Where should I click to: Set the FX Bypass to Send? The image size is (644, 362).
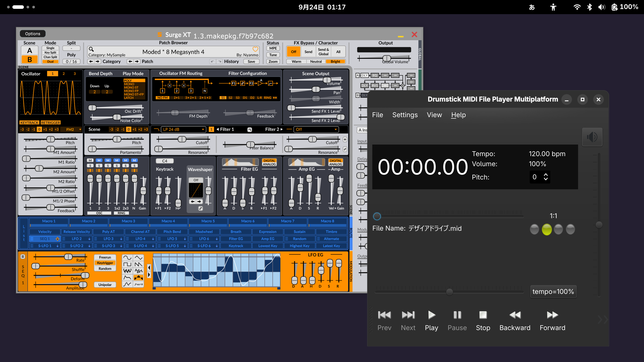[x=308, y=52]
